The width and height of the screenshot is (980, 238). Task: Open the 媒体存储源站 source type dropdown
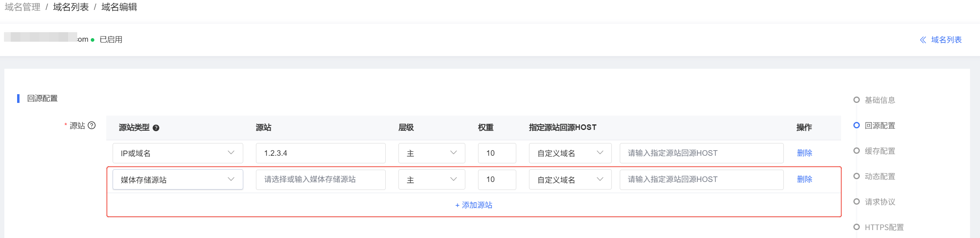178,180
